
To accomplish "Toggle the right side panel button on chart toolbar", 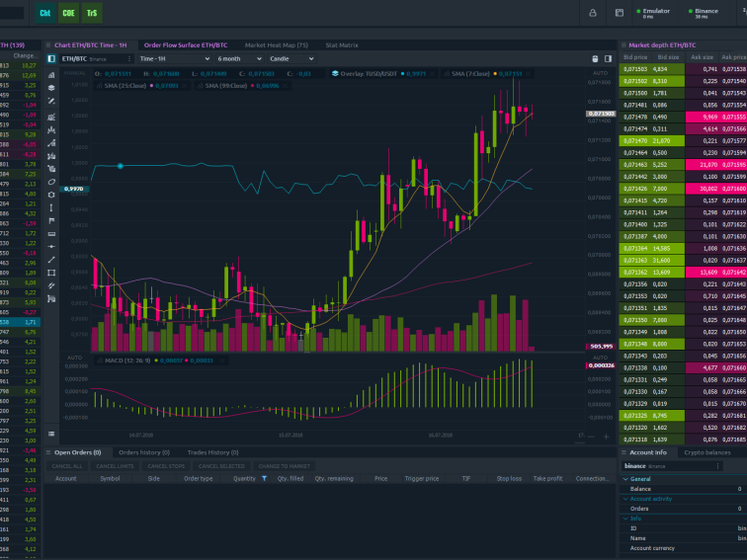I will (x=608, y=58).
